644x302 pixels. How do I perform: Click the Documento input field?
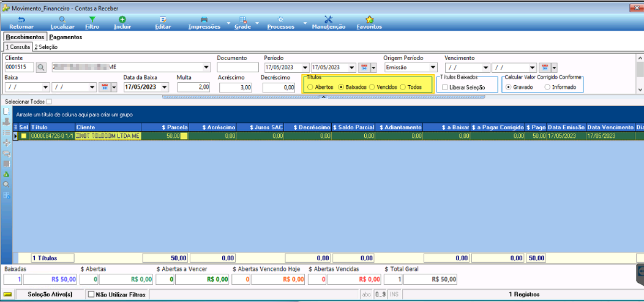(238, 67)
